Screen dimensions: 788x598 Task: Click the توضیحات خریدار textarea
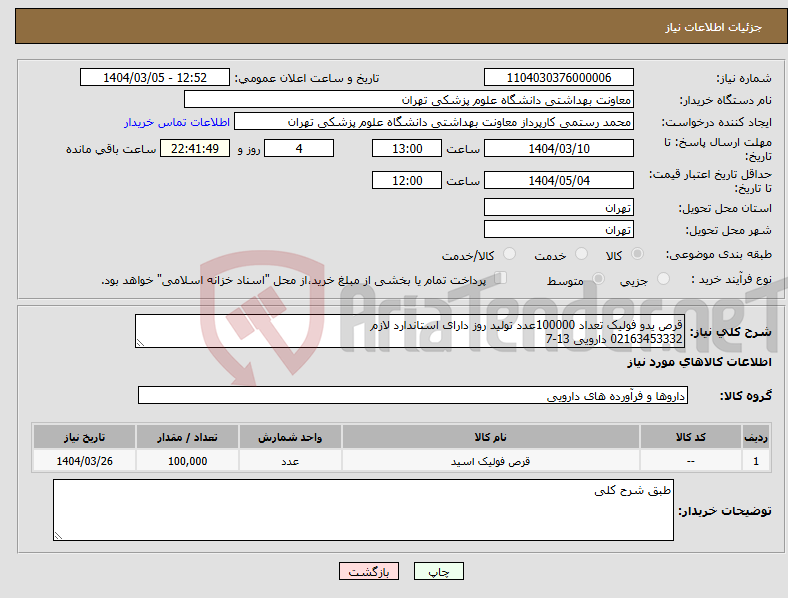(363, 510)
